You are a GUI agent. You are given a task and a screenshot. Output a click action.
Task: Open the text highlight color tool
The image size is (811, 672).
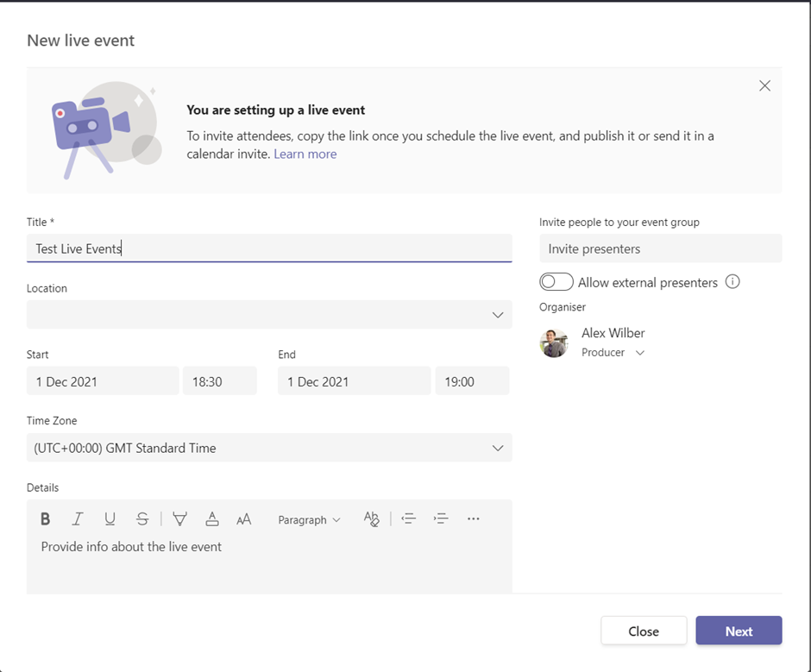point(179,519)
